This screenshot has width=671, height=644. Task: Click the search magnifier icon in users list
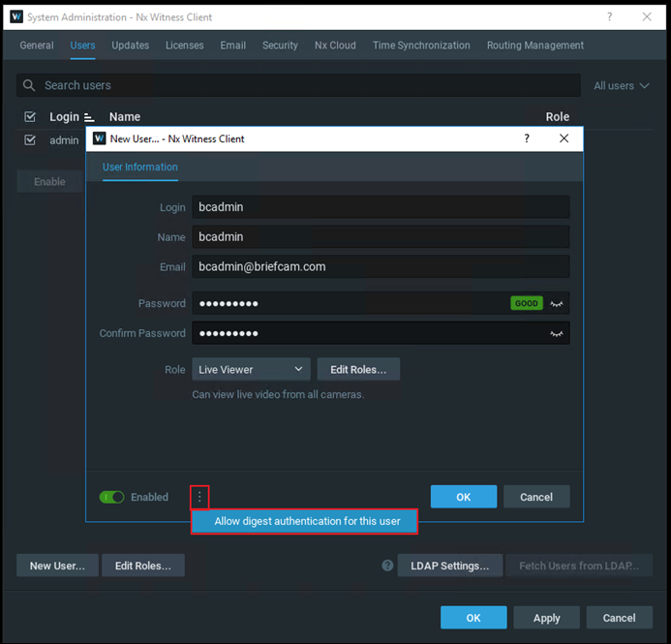click(x=29, y=85)
